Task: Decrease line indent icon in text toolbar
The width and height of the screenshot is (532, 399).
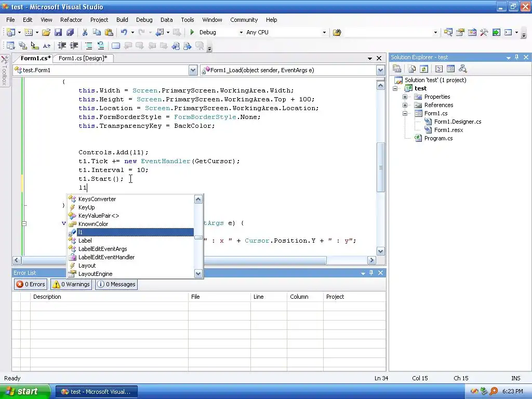Action: coord(62,46)
